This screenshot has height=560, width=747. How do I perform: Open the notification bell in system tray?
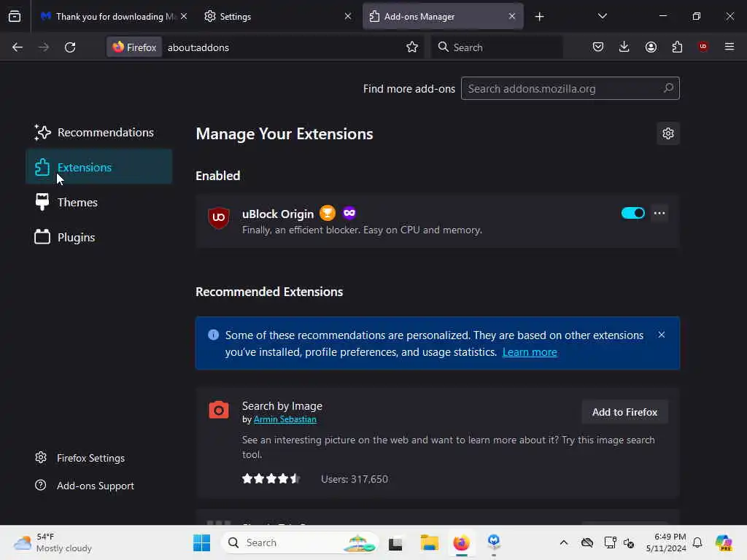click(x=697, y=542)
